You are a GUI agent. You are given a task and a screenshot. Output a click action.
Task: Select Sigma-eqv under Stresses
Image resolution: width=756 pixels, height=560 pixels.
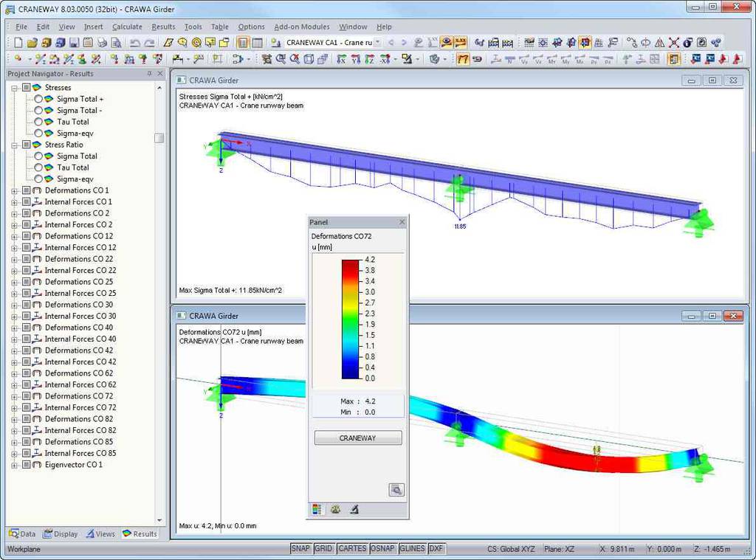[x=38, y=134]
